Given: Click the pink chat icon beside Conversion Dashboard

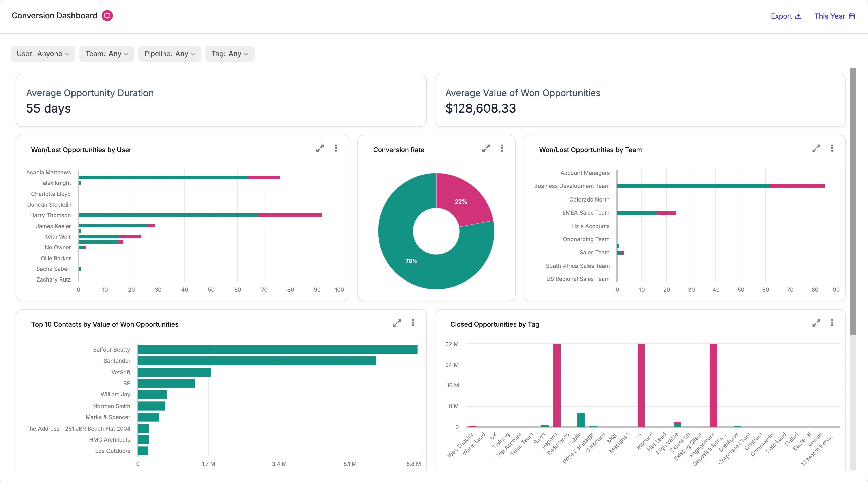Looking at the screenshot, I should (107, 16).
